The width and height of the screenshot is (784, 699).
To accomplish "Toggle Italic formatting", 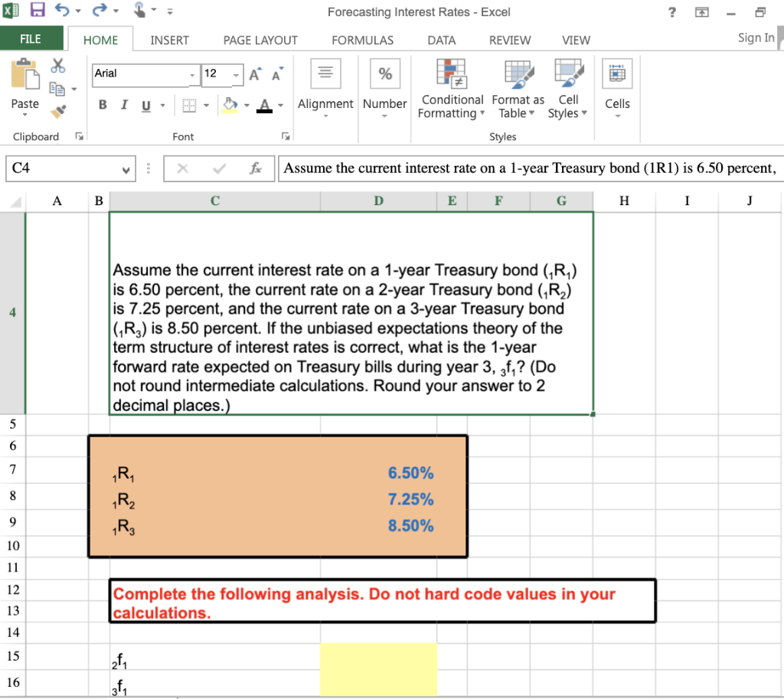I will pos(124,104).
